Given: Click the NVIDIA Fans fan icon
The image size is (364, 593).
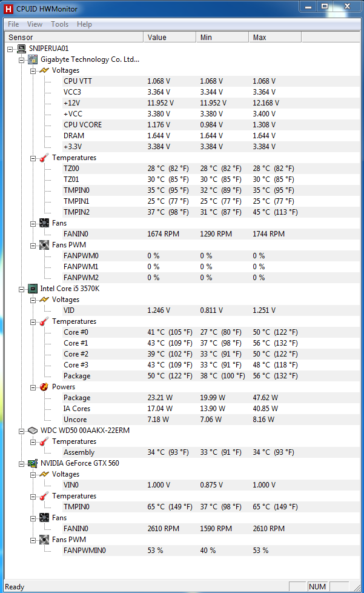Looking at the screenshot, I should click(44, 518).
